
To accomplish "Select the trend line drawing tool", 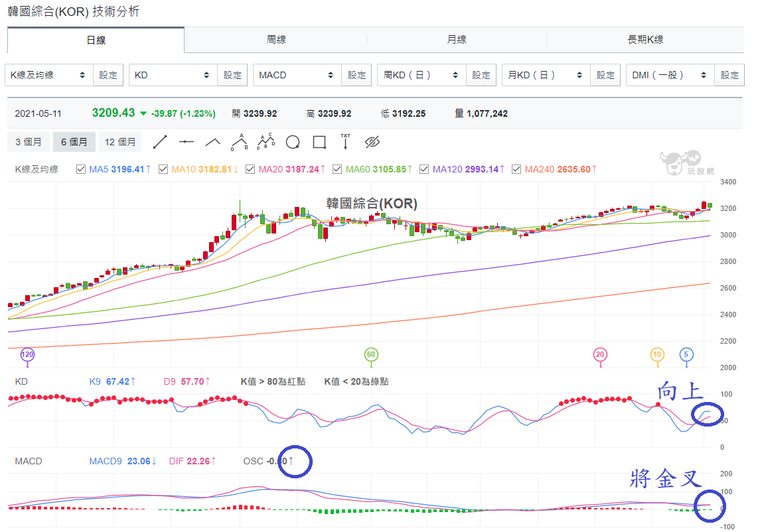I will (x=160, y=142).
